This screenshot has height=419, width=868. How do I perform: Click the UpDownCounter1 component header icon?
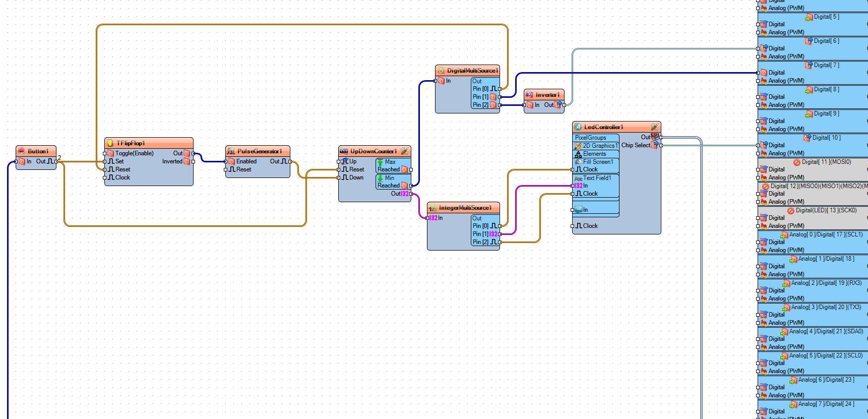(x=344, y=151)
